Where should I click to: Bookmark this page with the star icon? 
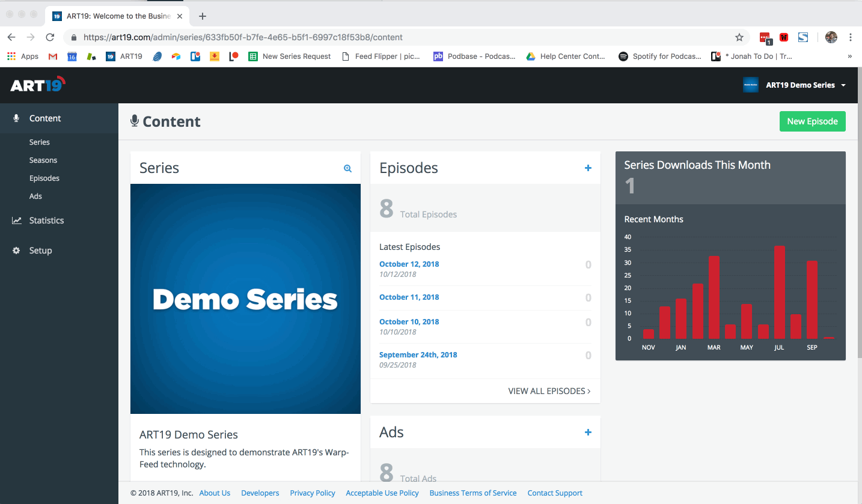(x=739, y=37)
